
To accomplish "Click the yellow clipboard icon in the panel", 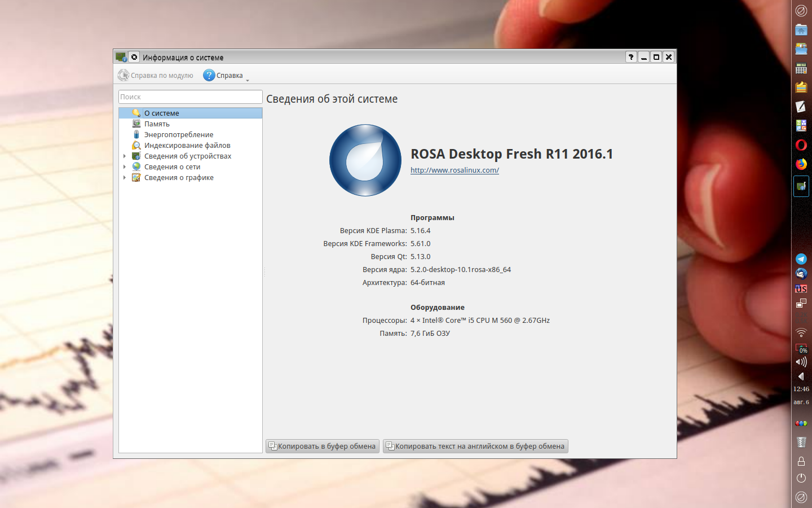I will click(801, 87).
